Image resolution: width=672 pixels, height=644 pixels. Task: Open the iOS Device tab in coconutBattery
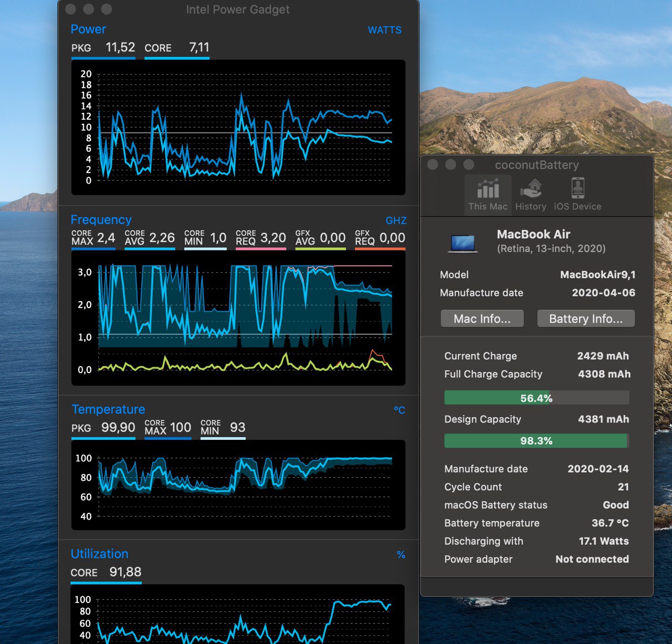[x=577, y=195]
